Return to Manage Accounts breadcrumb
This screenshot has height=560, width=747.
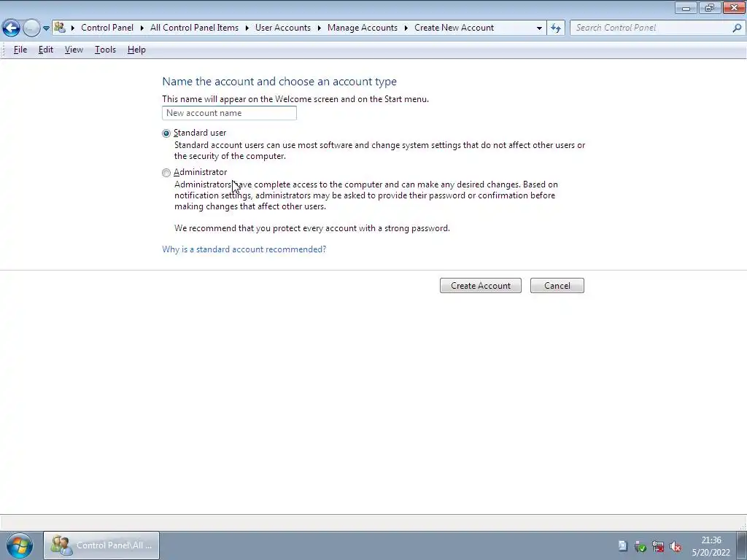point(363,28)
